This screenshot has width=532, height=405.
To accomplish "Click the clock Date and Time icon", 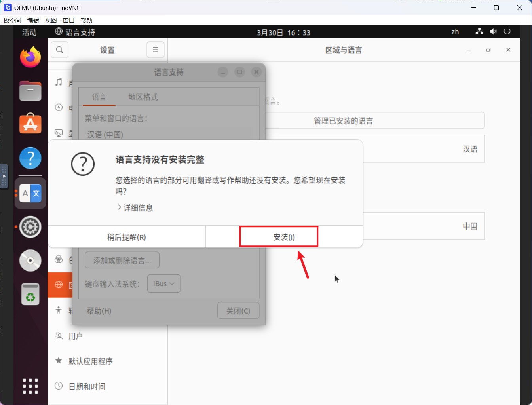I will pos(59,386).
